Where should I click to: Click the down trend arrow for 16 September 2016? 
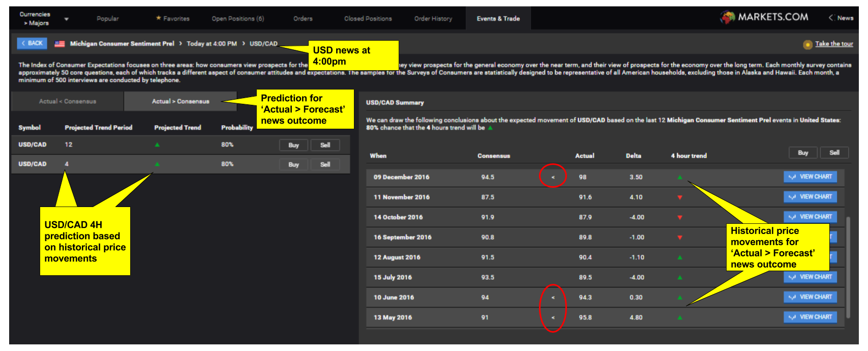click(x=680, y=238)
